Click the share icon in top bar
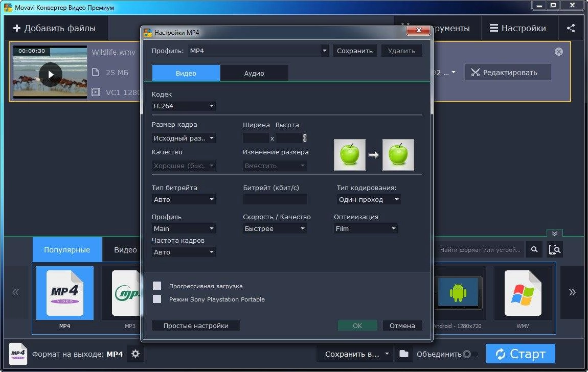This screenshot has width=588, height=372. coord(571,28)
